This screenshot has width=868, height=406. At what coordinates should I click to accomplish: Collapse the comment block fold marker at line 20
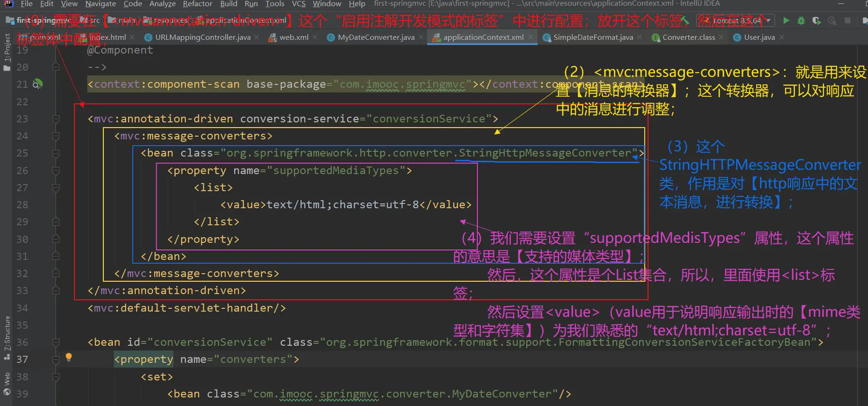[x=55, y=67]
